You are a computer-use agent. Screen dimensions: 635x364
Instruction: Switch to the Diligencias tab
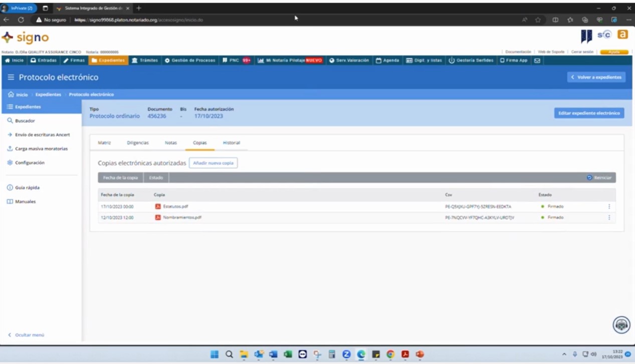click(x=138, y=143)
